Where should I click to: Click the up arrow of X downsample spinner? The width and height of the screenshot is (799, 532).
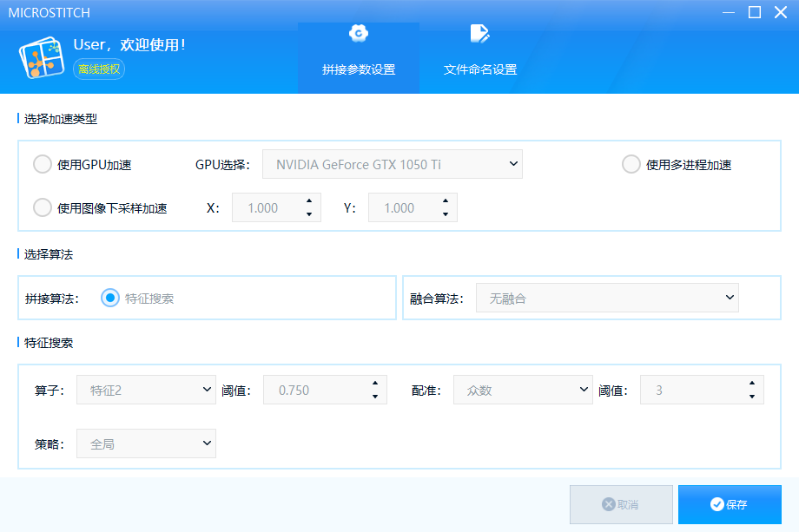[x=308, y=201]
